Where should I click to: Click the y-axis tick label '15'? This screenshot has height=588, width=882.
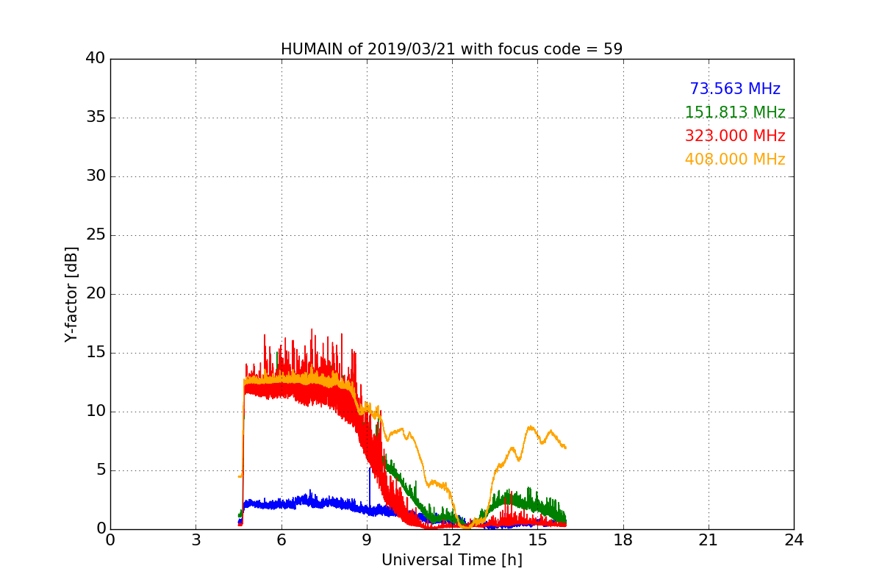click(x=95, y=353)
